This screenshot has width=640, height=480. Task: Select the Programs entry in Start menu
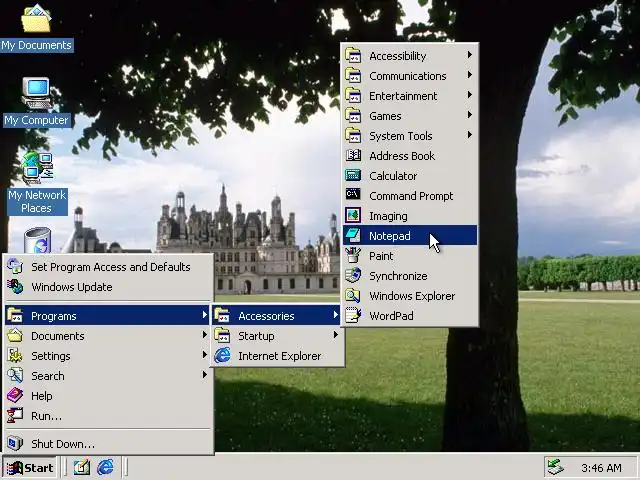(108, 316)
